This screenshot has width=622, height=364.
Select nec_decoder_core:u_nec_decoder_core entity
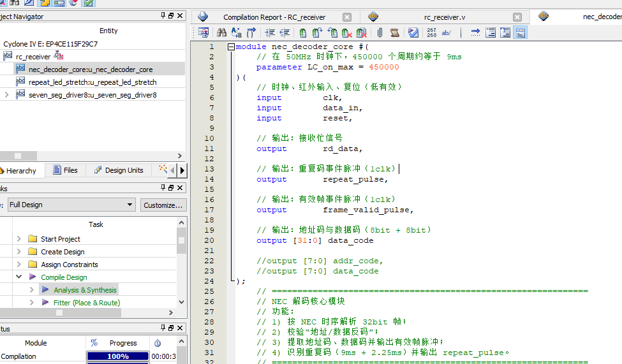91,69
